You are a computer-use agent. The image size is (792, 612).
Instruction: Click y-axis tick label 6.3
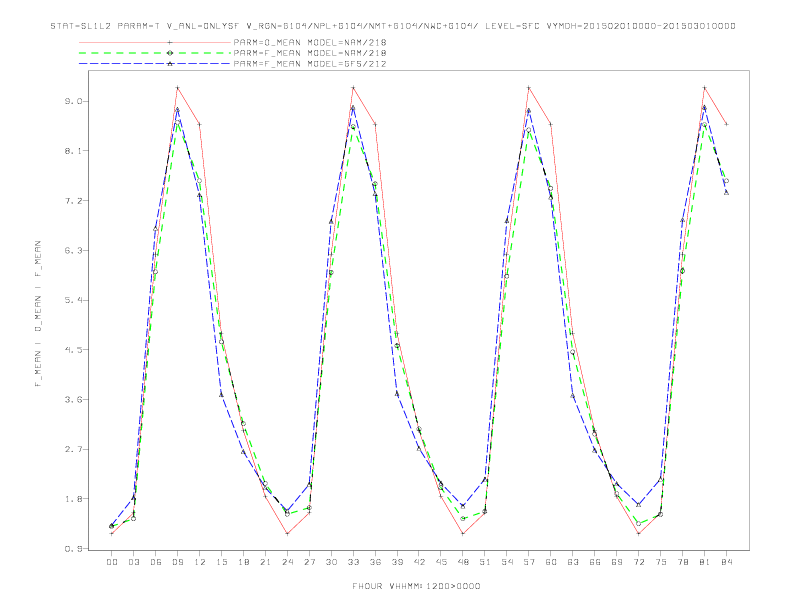click(x=73, y=250)
